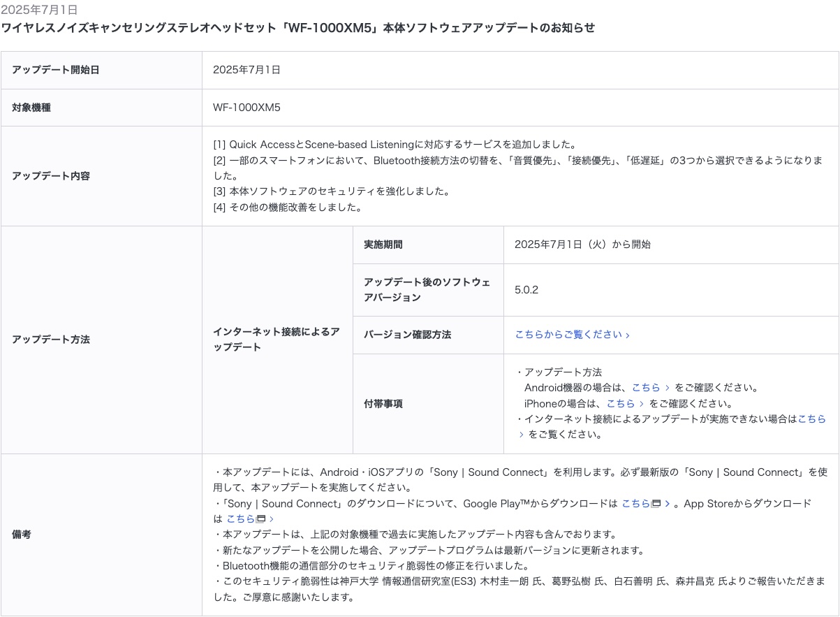Click the 2025年7月1日（火）から開始 value
Screen dimensions: 840x617
(582, 245)
